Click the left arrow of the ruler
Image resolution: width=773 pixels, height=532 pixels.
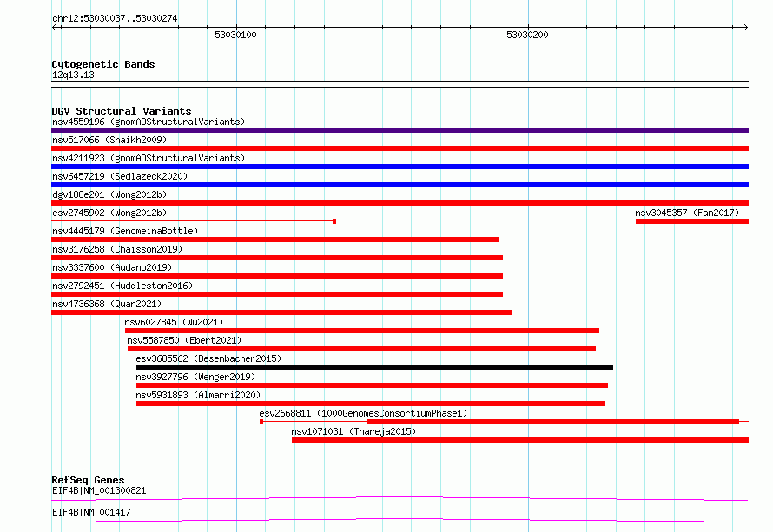coord(56,28)
